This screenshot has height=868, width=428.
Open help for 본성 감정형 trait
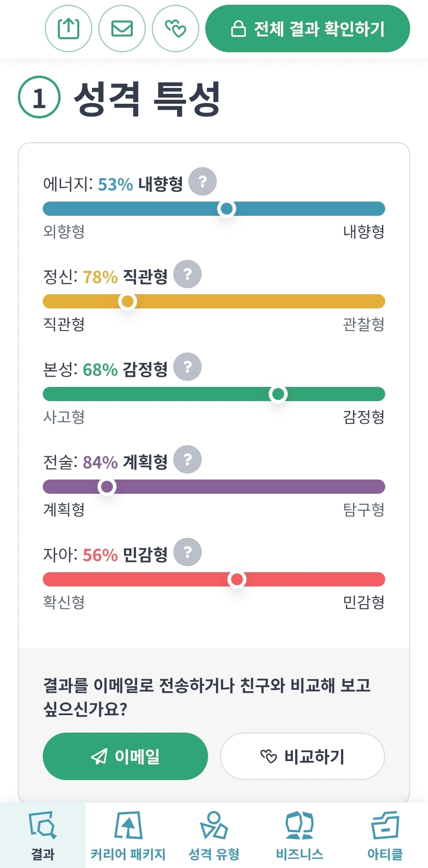coord(187,367)
